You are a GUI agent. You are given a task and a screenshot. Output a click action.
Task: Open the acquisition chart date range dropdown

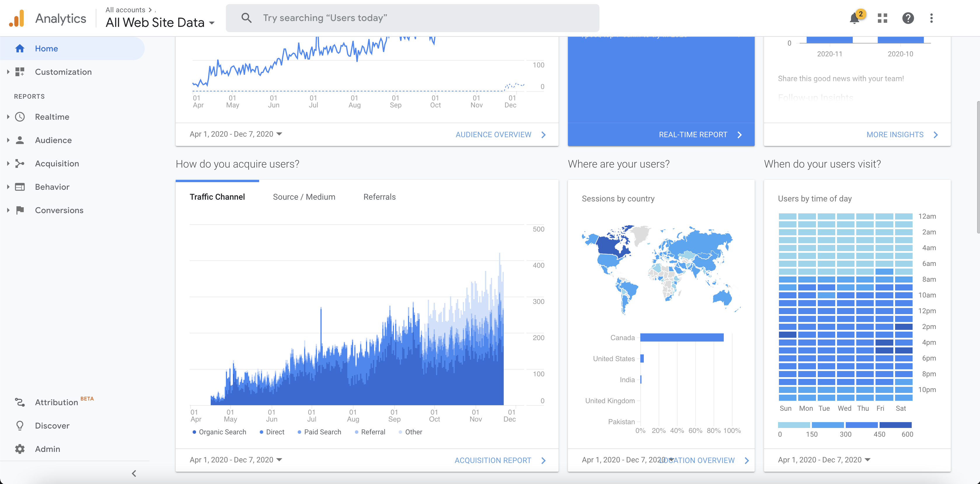(236, 460)
